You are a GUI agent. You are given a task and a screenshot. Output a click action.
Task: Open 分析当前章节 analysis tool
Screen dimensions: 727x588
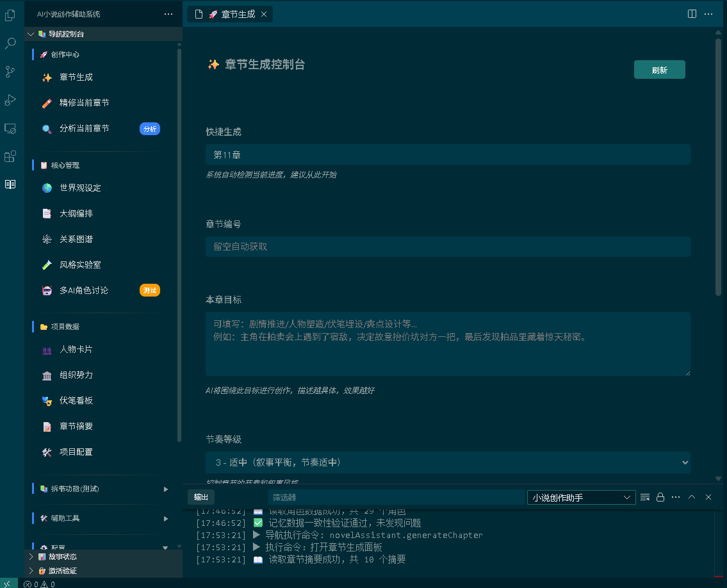pos(83,128)
